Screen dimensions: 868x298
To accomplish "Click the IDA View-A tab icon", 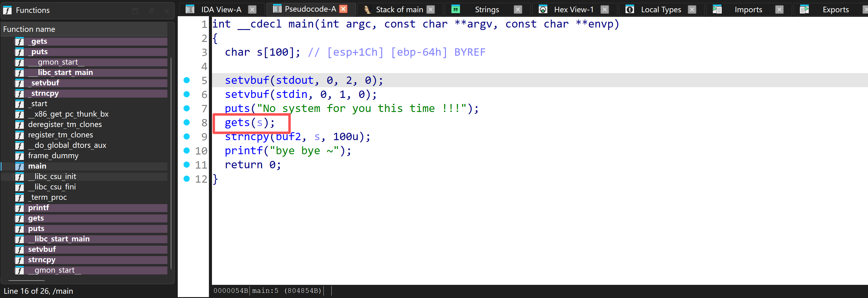I will [190, 9].
